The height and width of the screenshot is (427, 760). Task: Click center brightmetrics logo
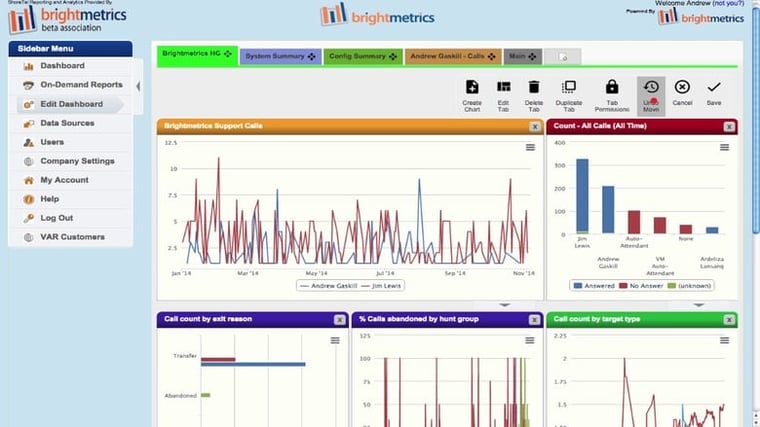(377, 15)
